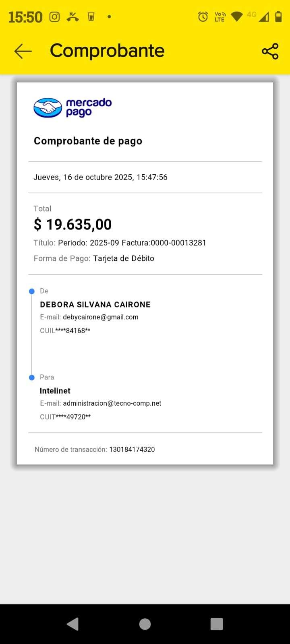Image resolution: width=290 pixels, height=644 pixels.
Task: Tap the missed call status icon
Action: click(73, 17)
